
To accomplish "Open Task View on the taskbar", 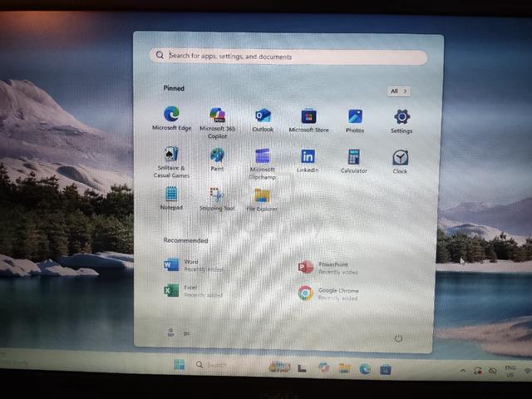I will (302, 368).
